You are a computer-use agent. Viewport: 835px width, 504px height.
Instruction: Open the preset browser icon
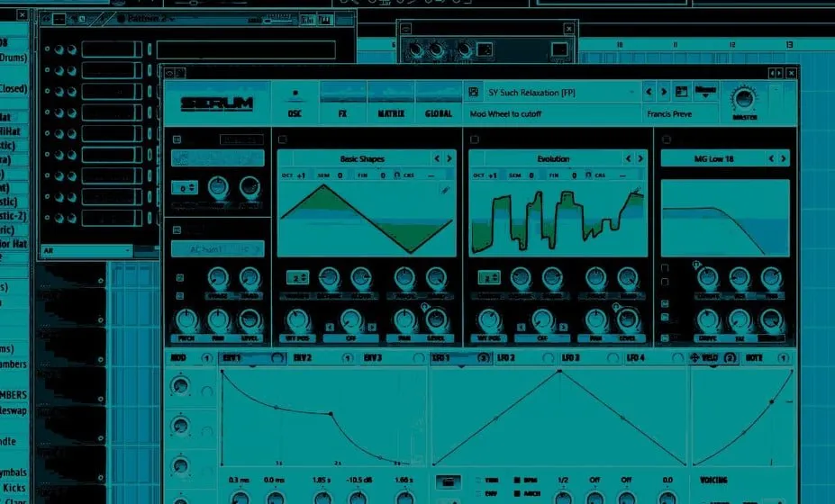[x=681, y=92]
